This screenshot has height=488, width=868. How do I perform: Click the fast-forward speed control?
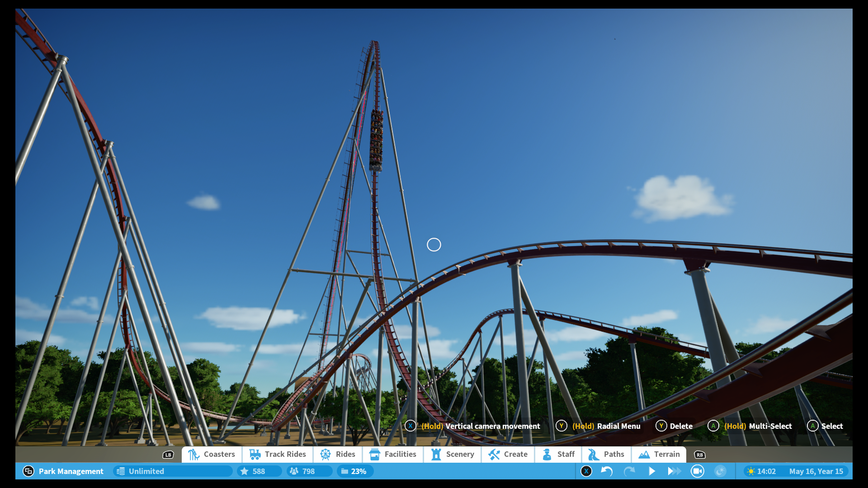[x=674, y=471]
